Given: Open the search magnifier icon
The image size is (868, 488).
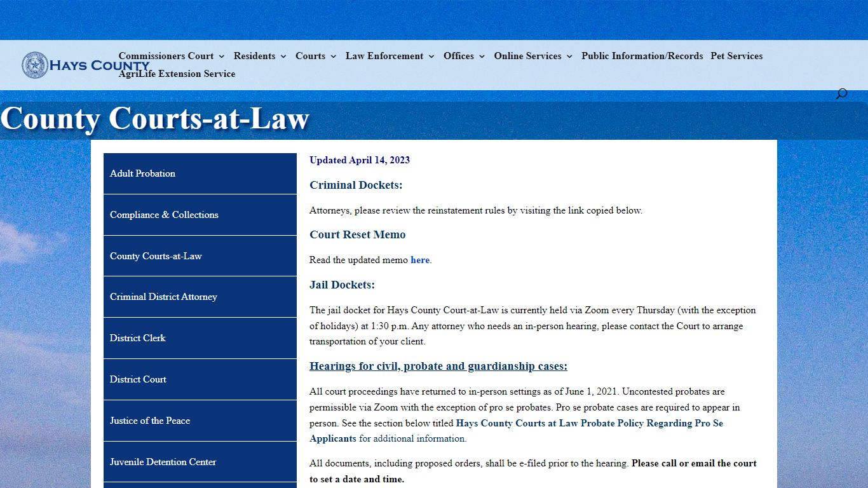Looking at the screenshot, I should pos(841,94).
